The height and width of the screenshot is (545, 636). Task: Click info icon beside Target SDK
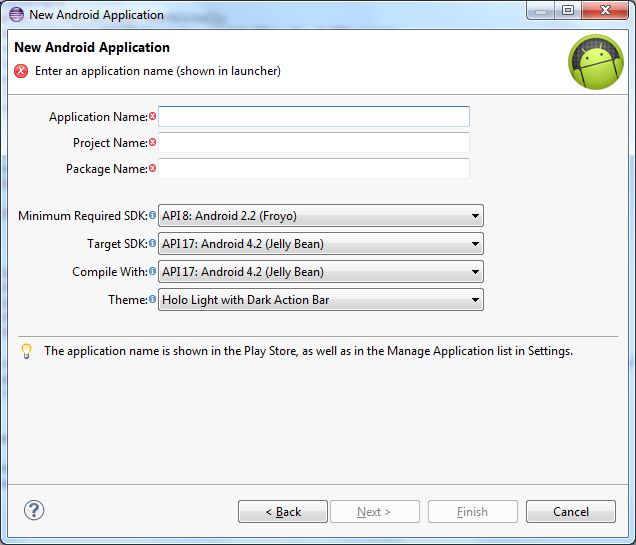click(x=152, y=243)
